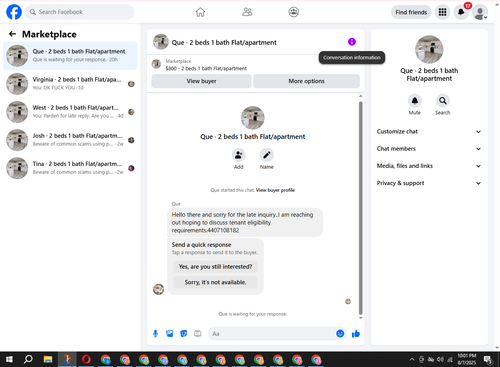Go to the Home feed icon
Image resolution: width=500 pixels, height=367 pixels.
200,12
